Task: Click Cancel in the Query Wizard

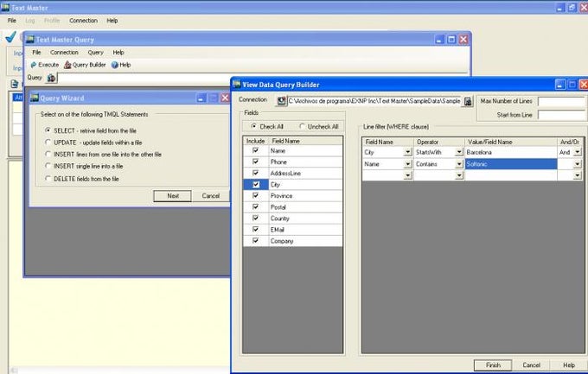Action: point(211,195)
